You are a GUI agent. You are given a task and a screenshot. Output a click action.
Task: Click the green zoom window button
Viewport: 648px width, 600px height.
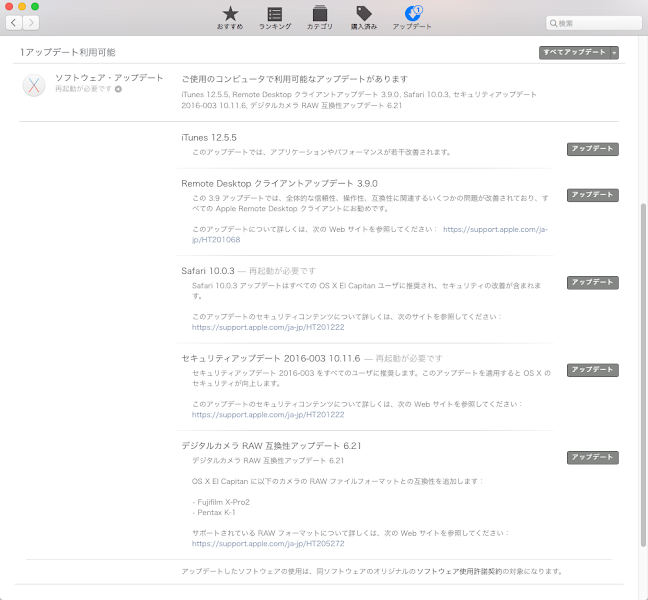click(x=35, y=6)
